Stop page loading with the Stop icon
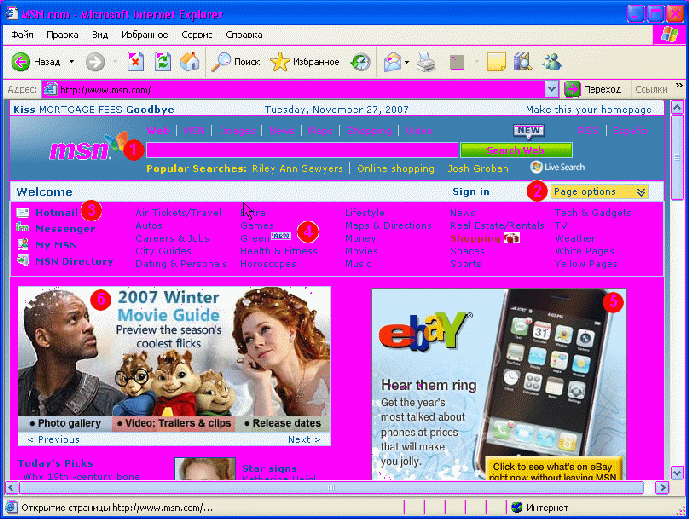This screenshot has height=519, width=689. click(135, 62)
